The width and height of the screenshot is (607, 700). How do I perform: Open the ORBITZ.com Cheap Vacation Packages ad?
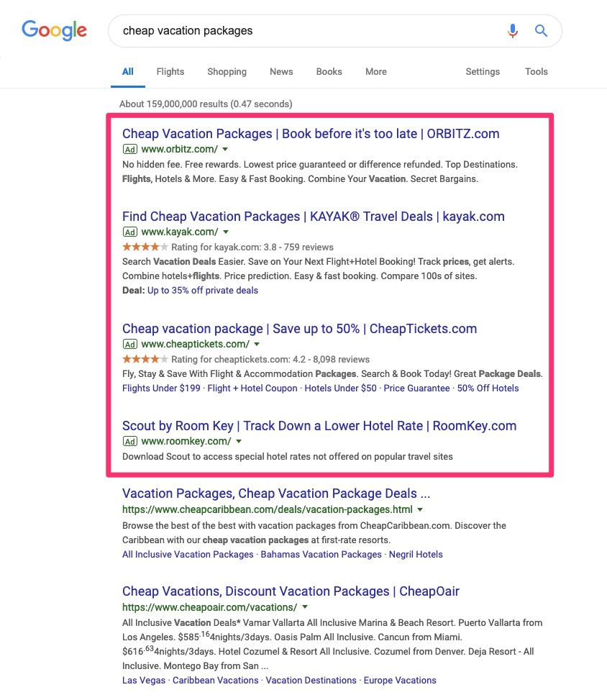point(311,134)
